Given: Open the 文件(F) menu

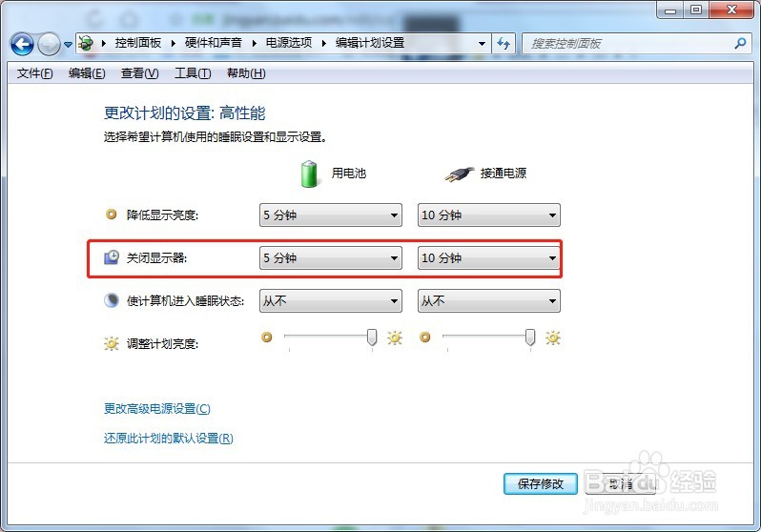Looking at the screenshot, I should click(x=35, y=73).
